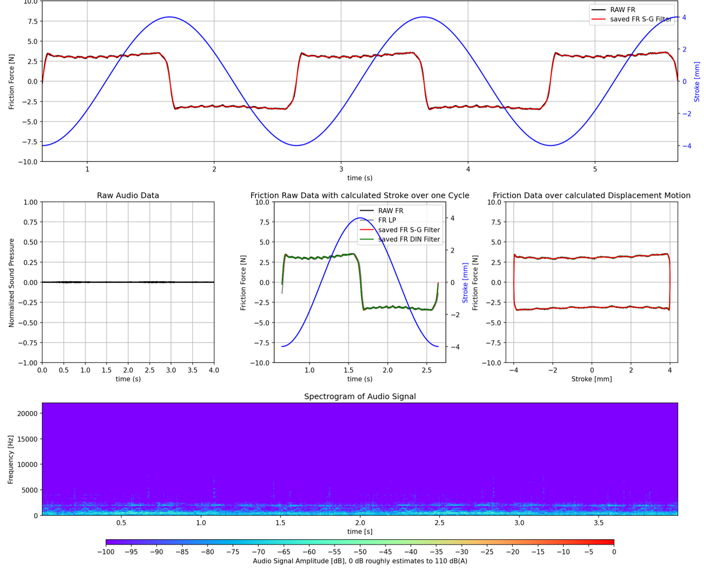Click the "time [s]" label under spectrogram
706x588 pixels.
point(360,532)
